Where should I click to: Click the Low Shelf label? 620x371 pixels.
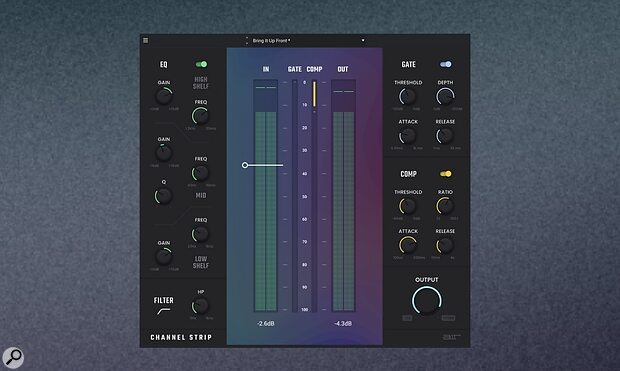200,262
